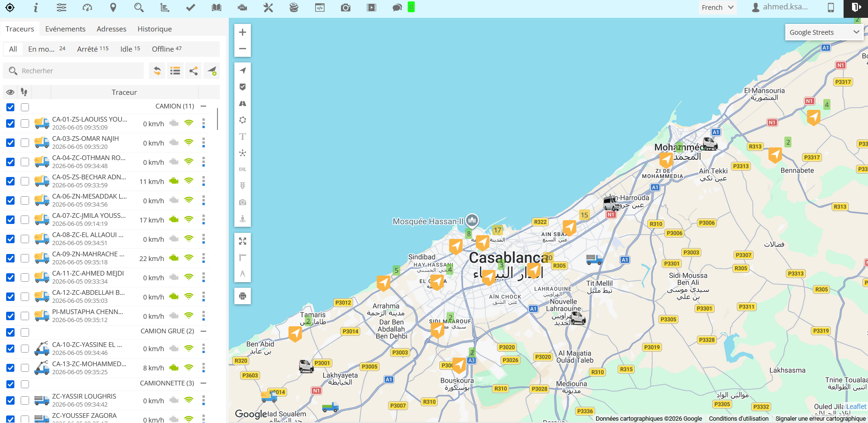Filter trackers by Arrêté status
This screenshot has height=423, width=868.
click(x=93, y=49)
